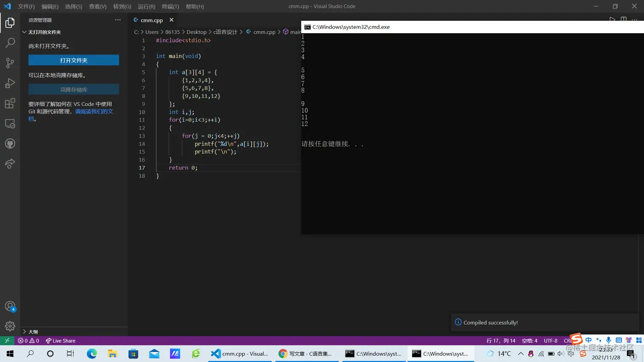Open the Windows Start menu
The height and width of the screenshot is (362, 644).
(x=10, y=353)
